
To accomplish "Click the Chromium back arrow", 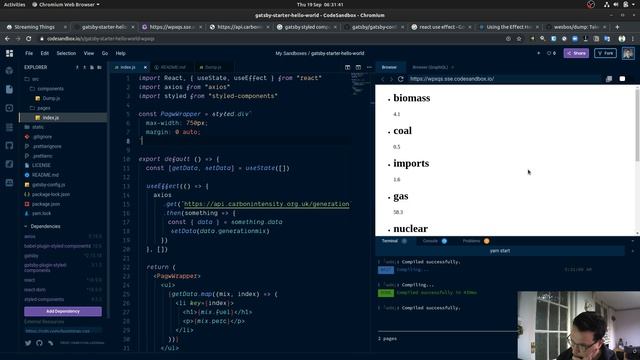I will pyautogui.click(x=7, y=39).
